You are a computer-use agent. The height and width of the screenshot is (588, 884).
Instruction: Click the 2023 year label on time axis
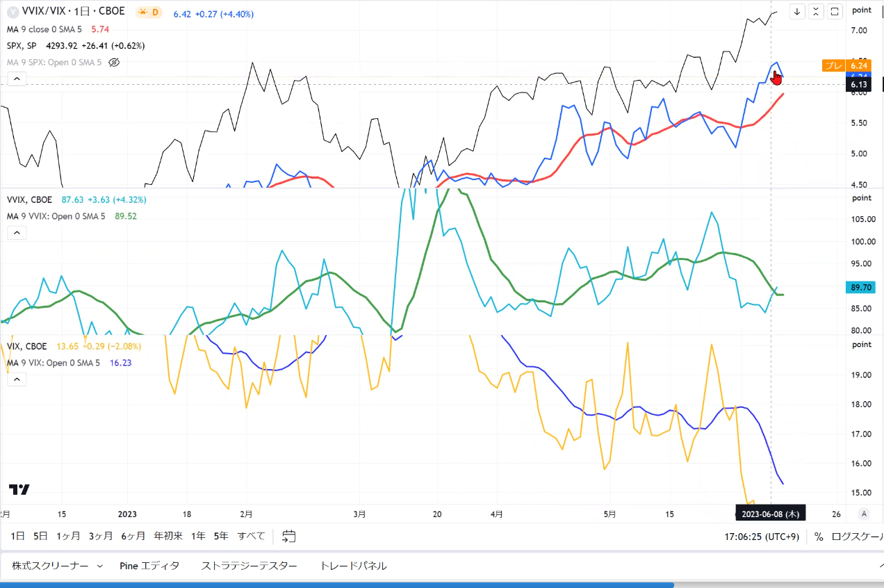click(127, 514)
